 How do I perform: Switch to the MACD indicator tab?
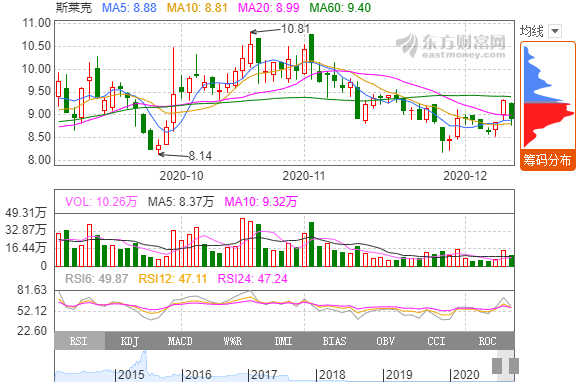[180, 341]
